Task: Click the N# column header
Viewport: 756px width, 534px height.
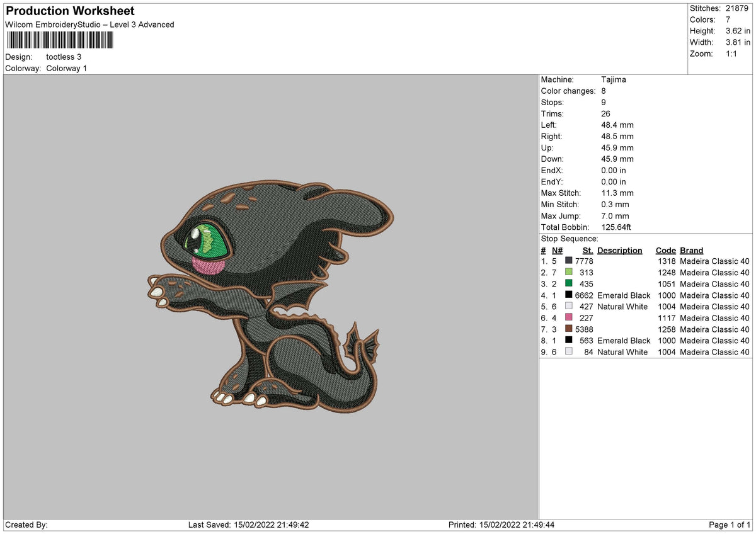Action: point(557,251)
